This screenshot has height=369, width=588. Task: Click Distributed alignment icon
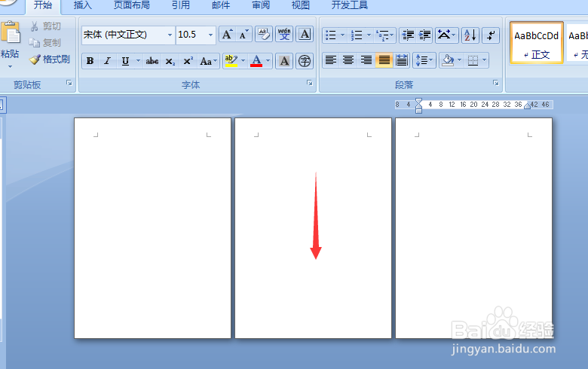coord(402,60)
